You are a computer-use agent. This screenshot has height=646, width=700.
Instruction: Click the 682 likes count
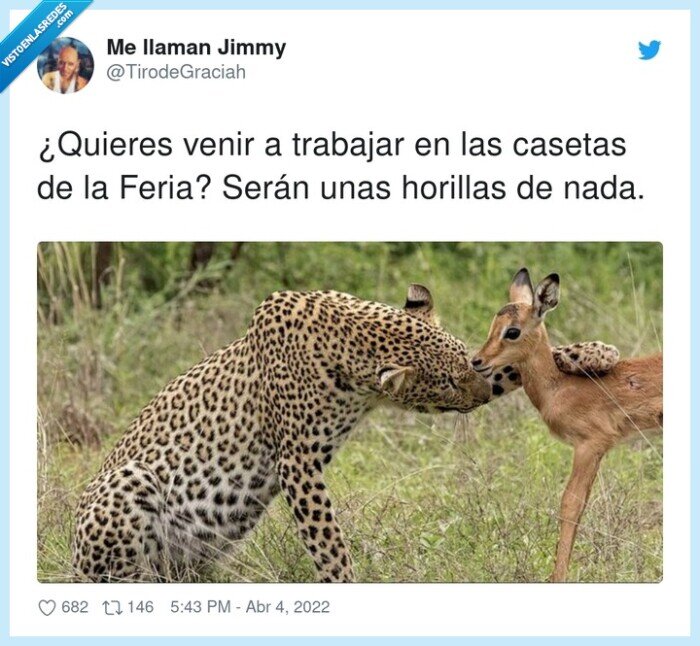74,607
